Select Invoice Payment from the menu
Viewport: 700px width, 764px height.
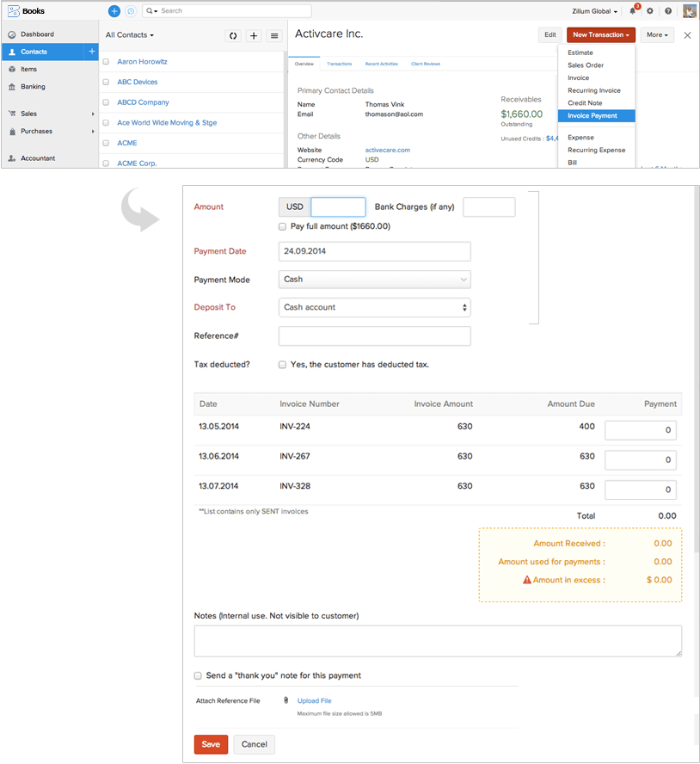[593, 115]
